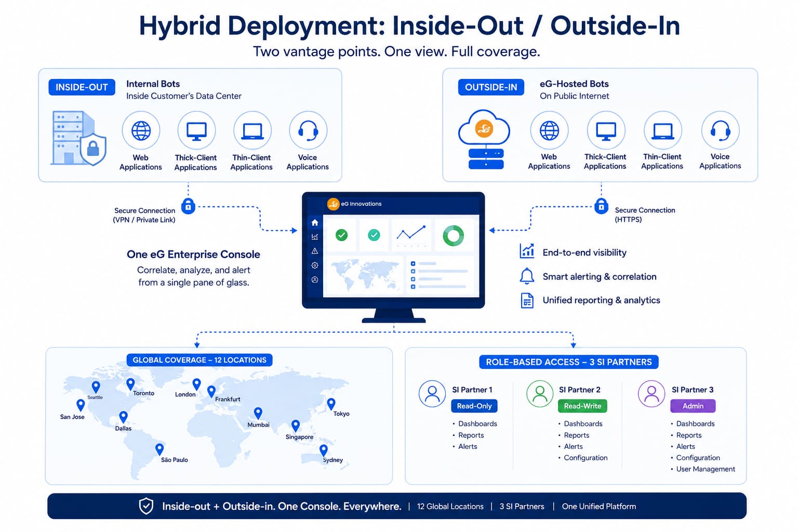Click the SI Partner 3 purple avatar
Image resolution: width=798 pixels, height=532 pixels.
click(x=651, y=394)
